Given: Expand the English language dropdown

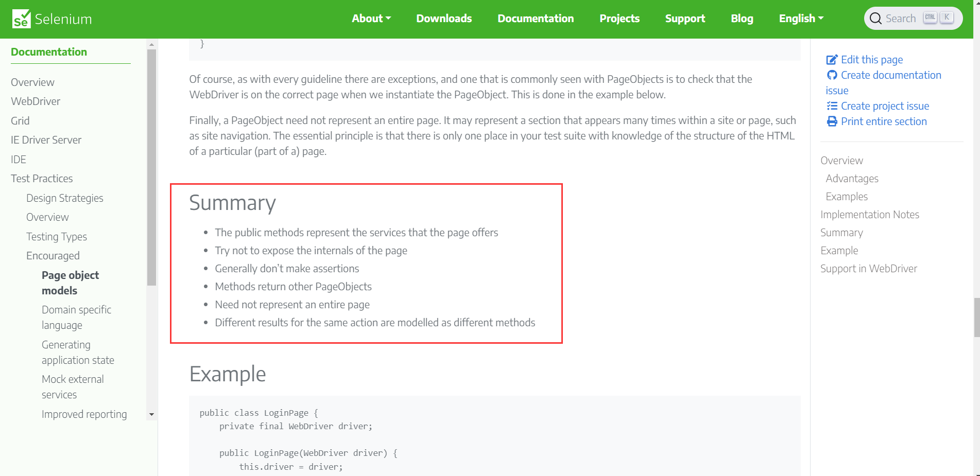Looking at the screenshot, I should point(801,19).
